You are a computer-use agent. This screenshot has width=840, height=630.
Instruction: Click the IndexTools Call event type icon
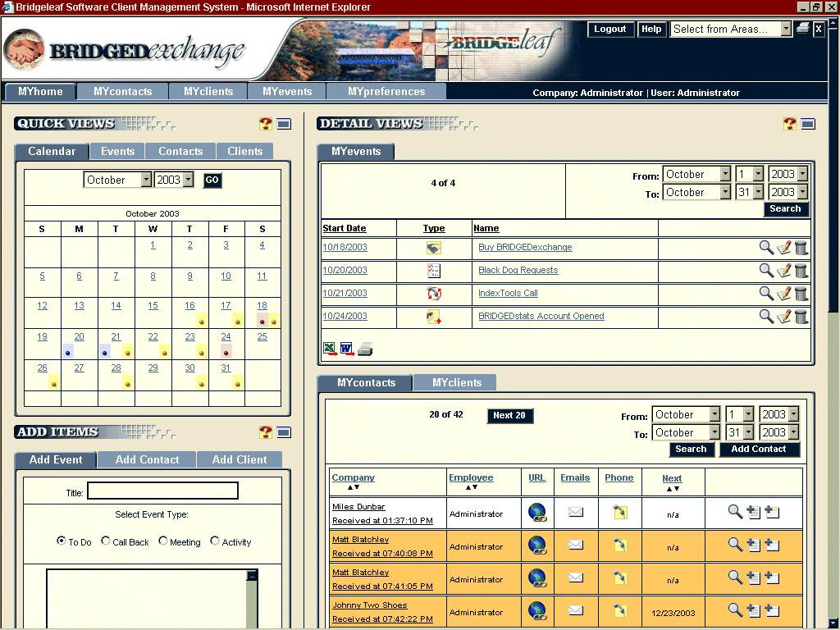pyautogui.click(x=434, y=294)
